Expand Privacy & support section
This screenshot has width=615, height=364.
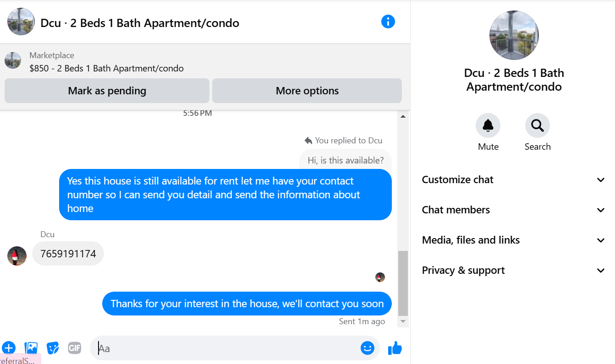tap(514, 270)
